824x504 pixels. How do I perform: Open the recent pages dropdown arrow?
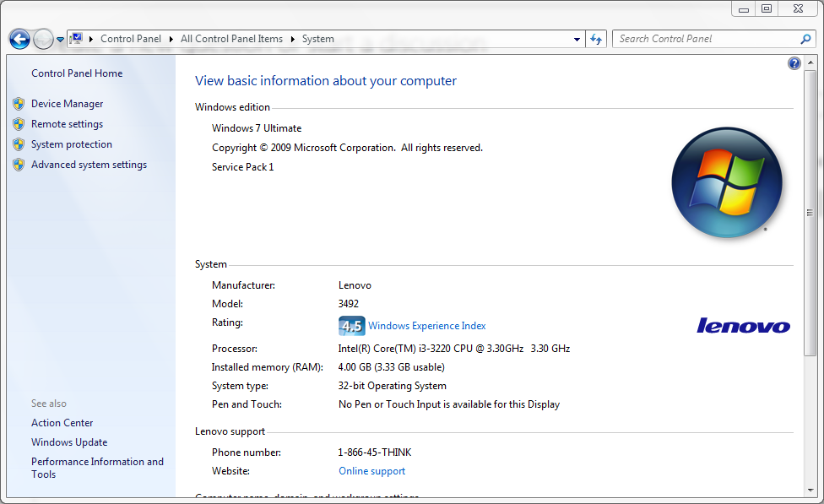60,40
